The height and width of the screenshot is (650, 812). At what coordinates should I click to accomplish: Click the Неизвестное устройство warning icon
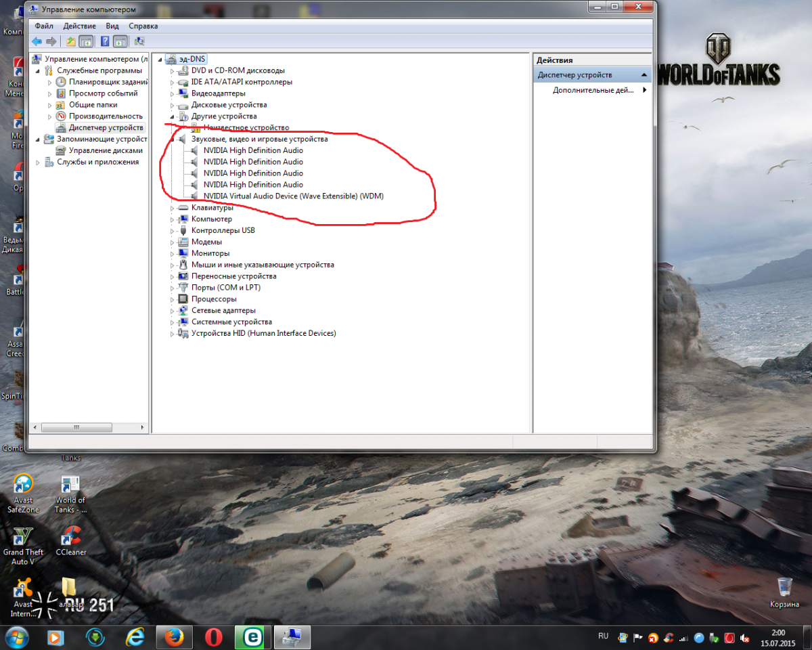tap(195, 127)
